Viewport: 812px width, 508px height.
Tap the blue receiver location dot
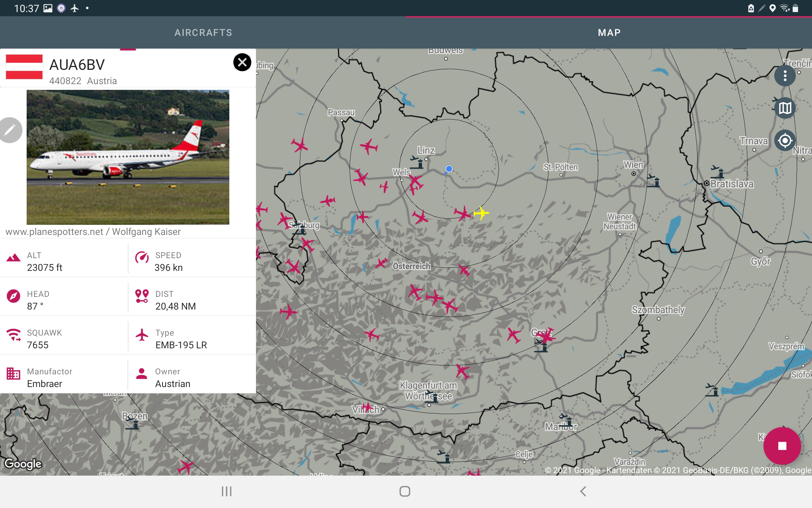[x=449, y=169]
